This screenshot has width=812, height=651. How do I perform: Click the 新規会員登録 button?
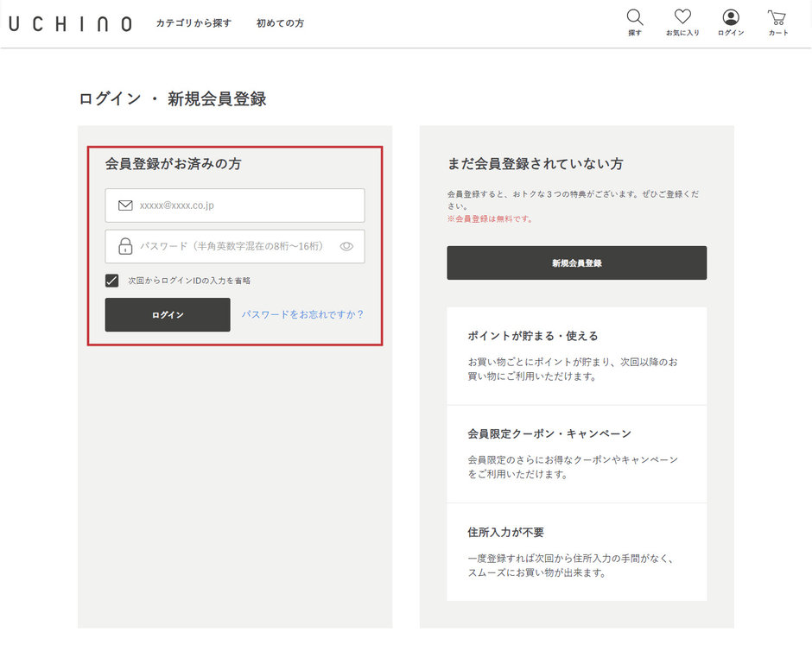576,262
